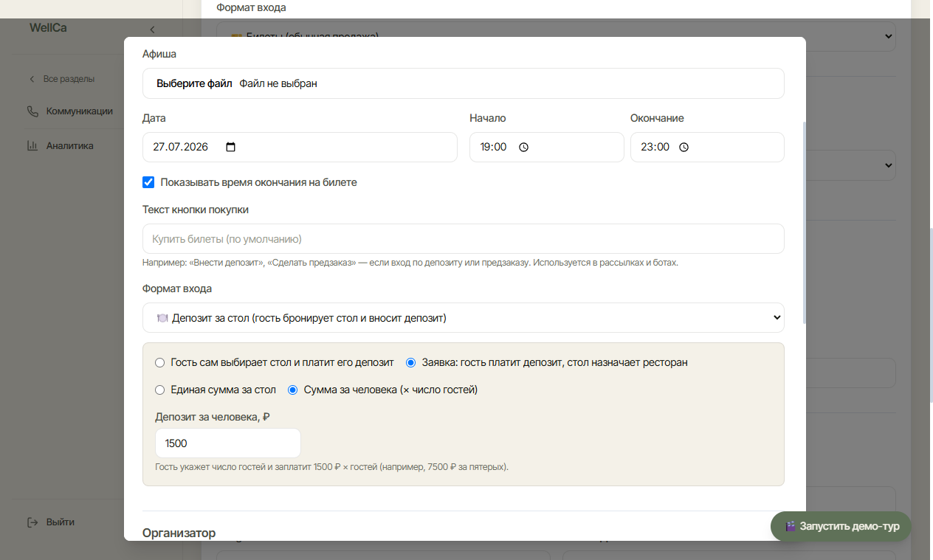Click the date value 27.07.2026
Image resolution: width=933 pixels, height=560 pixels.
(181, 147)
